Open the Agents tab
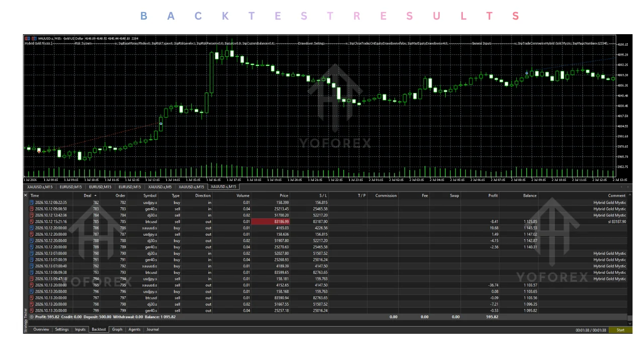644x362 pixels. coord(134,330)
